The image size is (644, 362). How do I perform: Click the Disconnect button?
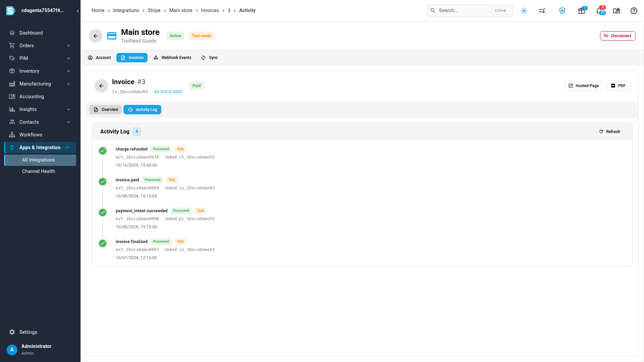[x=618, y=36]
